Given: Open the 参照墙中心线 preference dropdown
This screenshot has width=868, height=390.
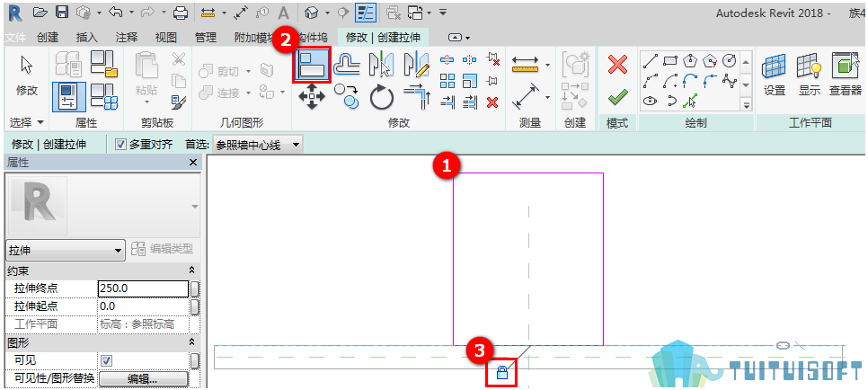Looking at the screenshot, I should pyautogui.click(x=258, y=146).
